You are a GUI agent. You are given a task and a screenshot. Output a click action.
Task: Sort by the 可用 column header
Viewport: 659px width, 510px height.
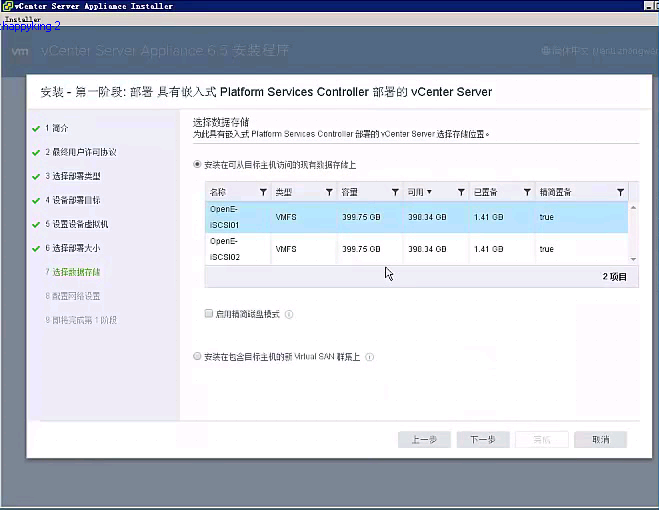(x=419, y=192)
